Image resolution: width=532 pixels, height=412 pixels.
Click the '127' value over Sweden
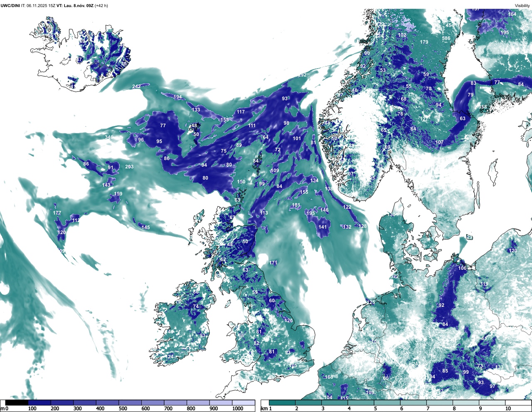coord(424,119)
